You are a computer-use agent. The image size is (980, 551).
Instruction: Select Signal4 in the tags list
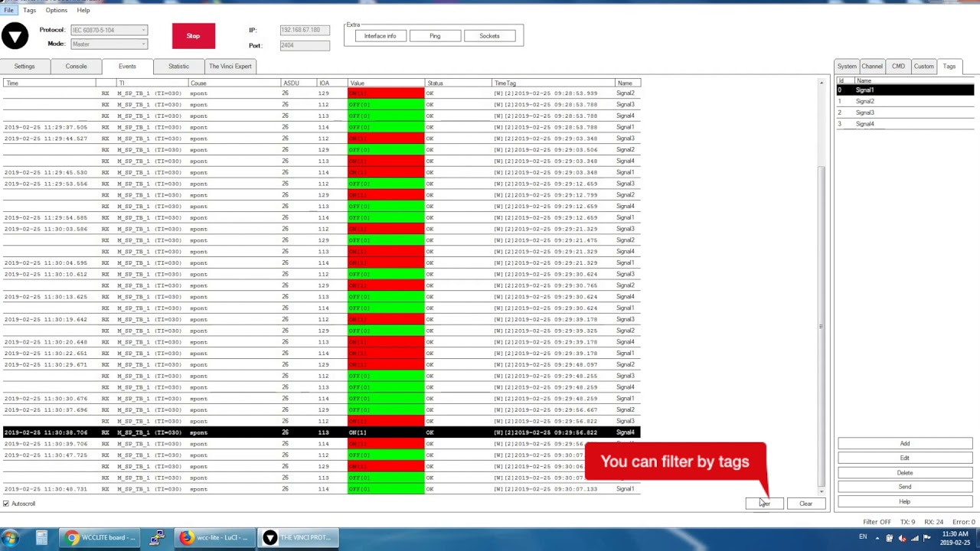[x=905, y=124]
